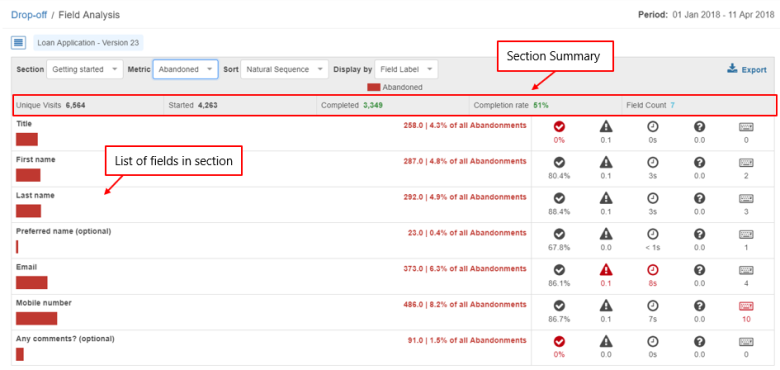Click the checkmark icon in Email row
Viewport: 780px width, 370px height.
coord(559,270)
